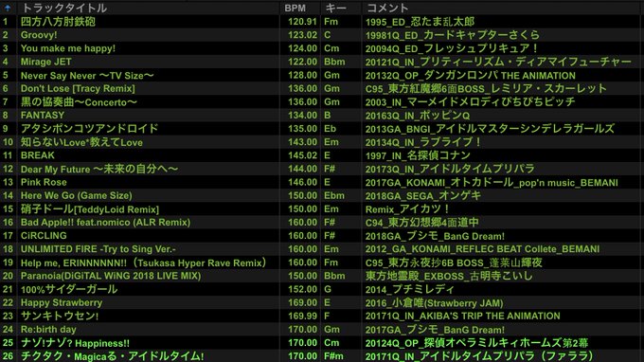Select track 100%サイダーガール
This screenshot has width=644, height=362.
(69, 289)
